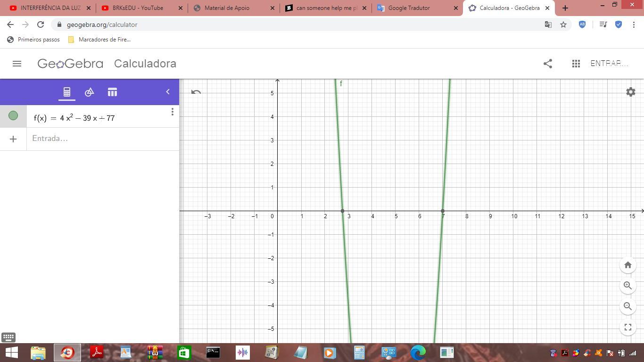Zoom out of the graph
This screenshot has width=644, height=362.
[628, 306]
